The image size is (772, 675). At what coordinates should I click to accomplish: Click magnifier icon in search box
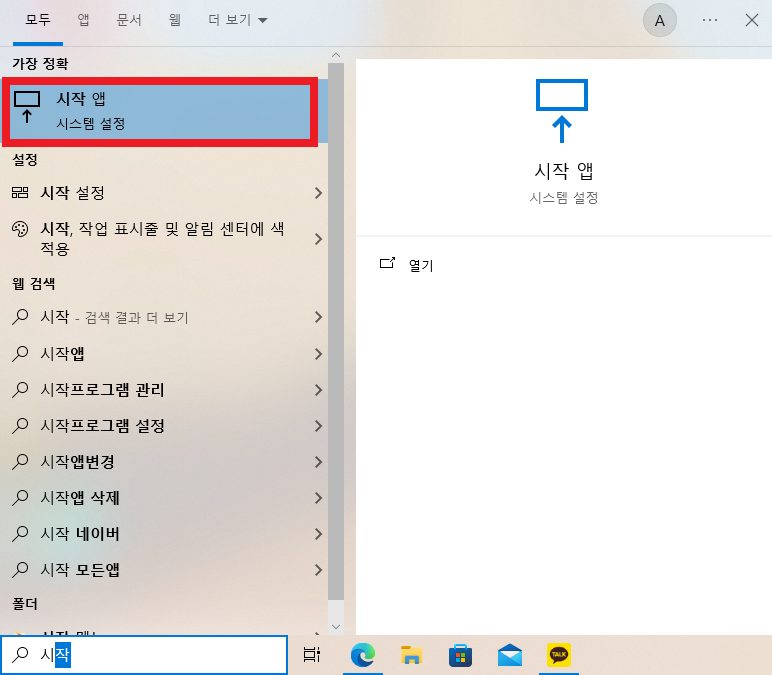click(20, 654)
